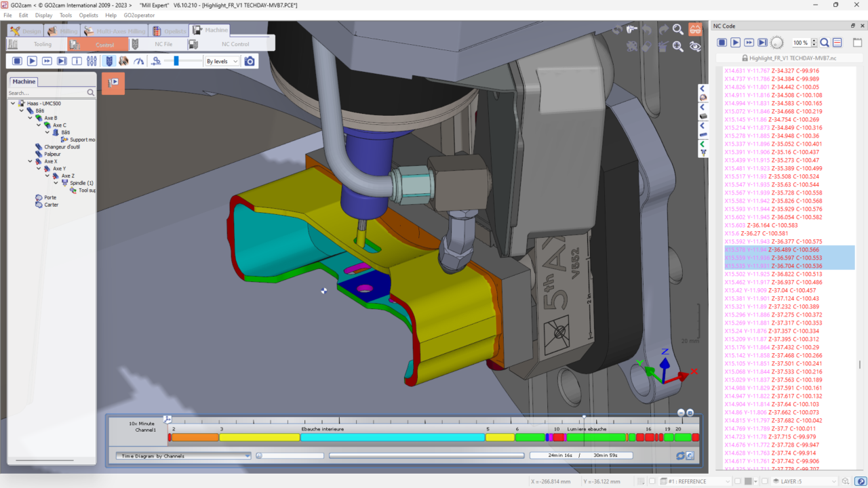
Task: Click the fast-forward simulation icon
Action: click(47, 60)
